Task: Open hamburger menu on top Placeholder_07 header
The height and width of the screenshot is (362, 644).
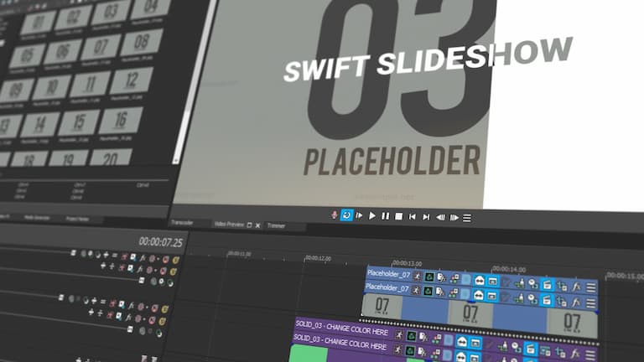Action: 590,287
